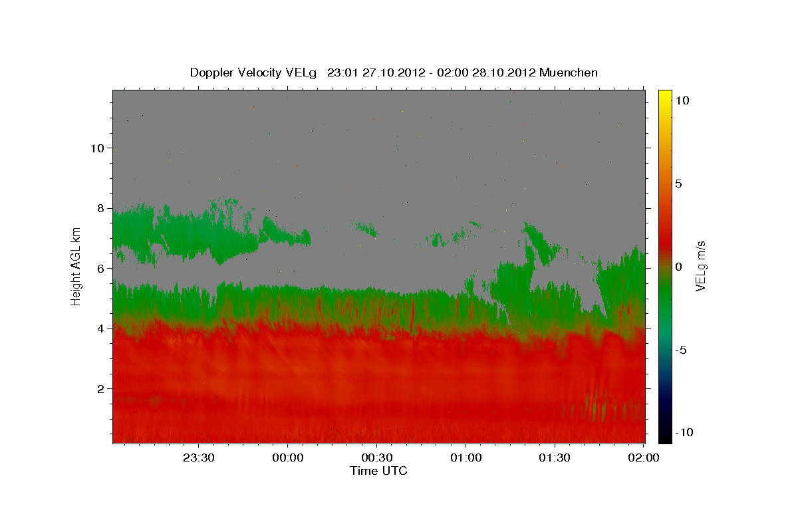Click the height tick label 8
The height and width of the screenshot is (532, 798).
click(102, 208)
